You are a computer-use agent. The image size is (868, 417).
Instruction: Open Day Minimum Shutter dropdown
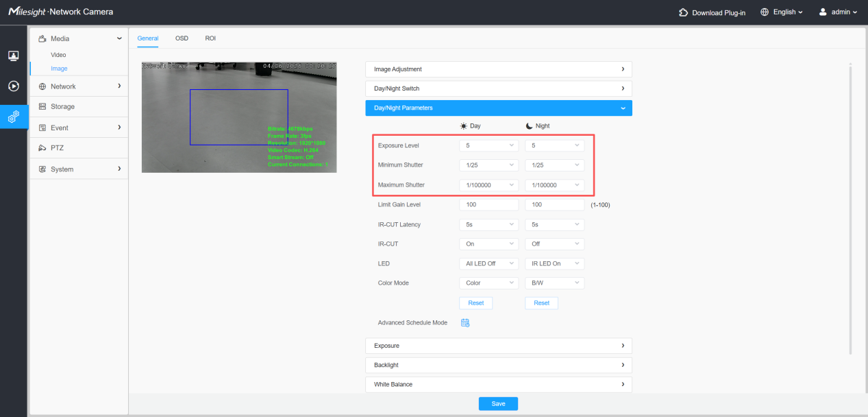coord(488,165)
